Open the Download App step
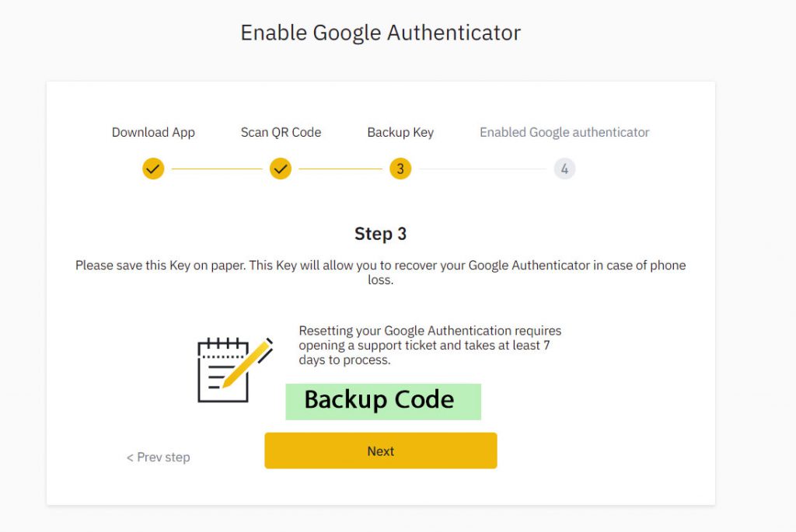 (x=153, y=132)
